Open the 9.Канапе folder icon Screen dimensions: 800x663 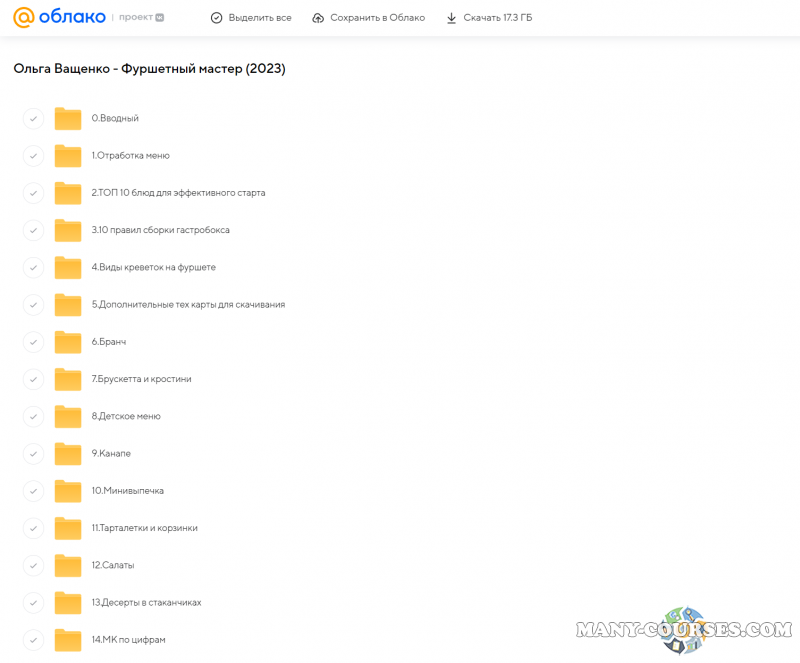[x=68, y=454]
